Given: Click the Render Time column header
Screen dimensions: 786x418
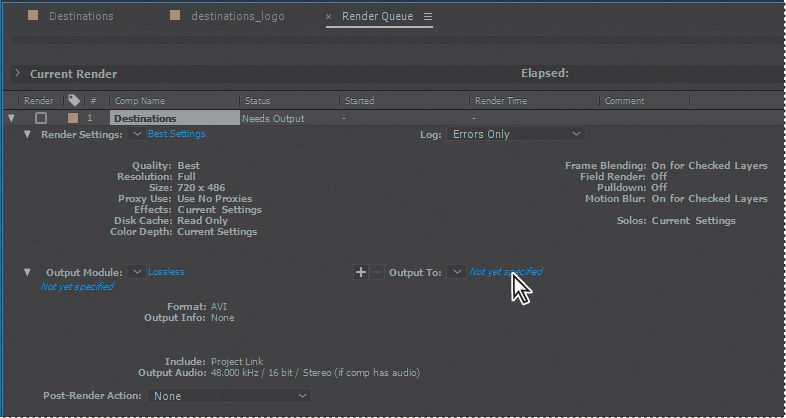Looking at the screenshot, I should click(x=501, y=101).
